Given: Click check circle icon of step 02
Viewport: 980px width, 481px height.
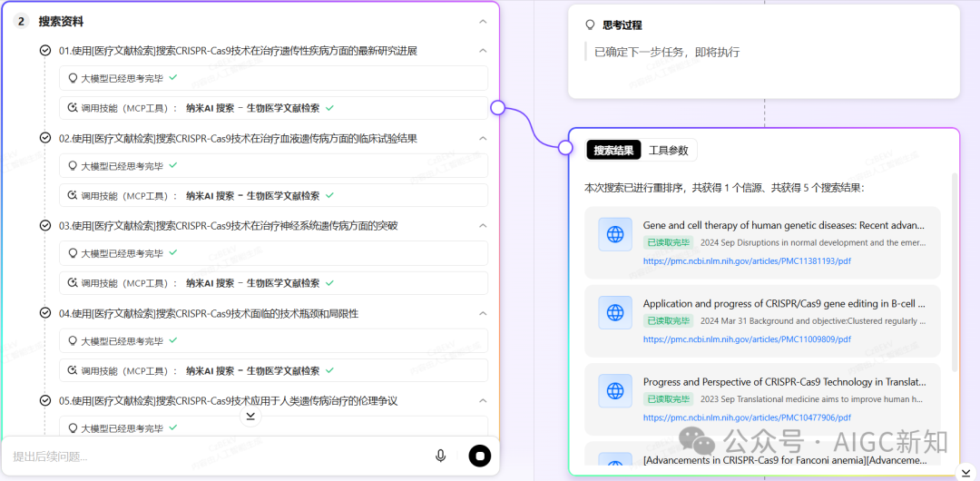Looking at the screenshot, I should click(45, 138).
